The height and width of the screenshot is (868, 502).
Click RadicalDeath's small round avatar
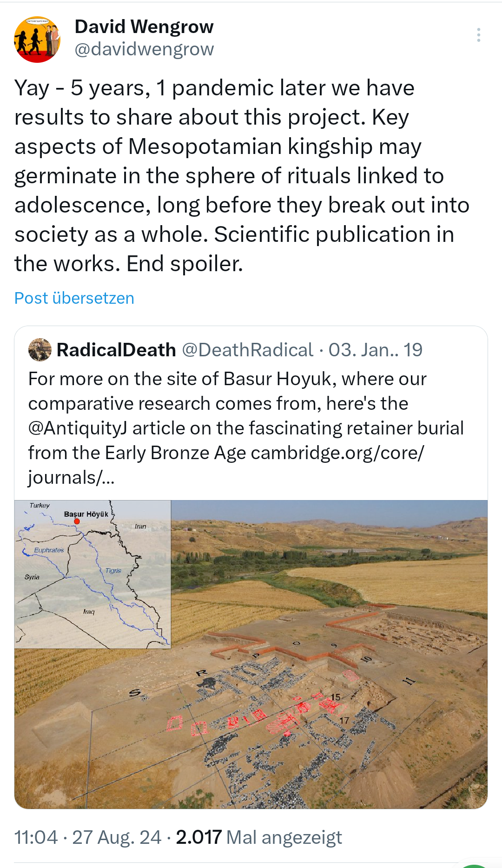(40, 350)
